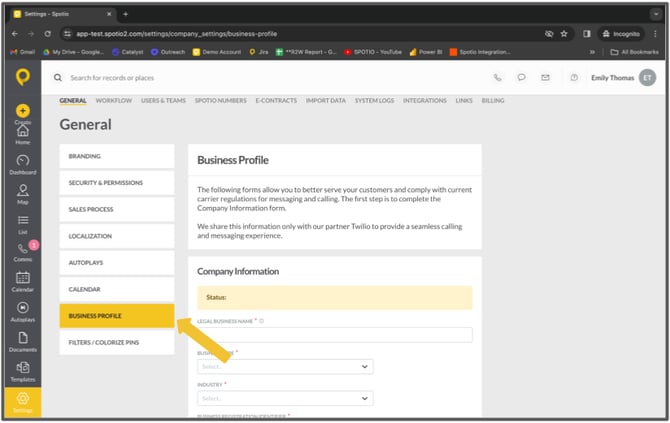
Task: Open browser side panel icon
Action: pyautogui.click(x=587, y=34)
